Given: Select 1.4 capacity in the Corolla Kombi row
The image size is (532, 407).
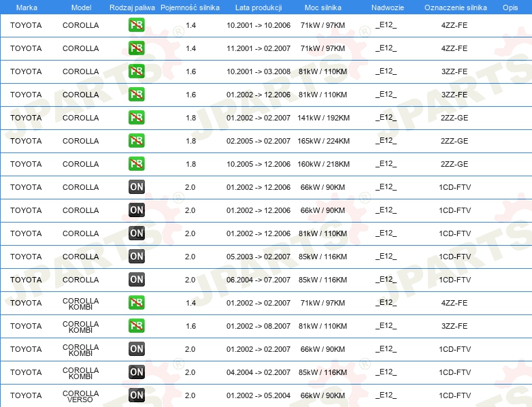Looking at the screenshot, I should [x=190, y=303].
